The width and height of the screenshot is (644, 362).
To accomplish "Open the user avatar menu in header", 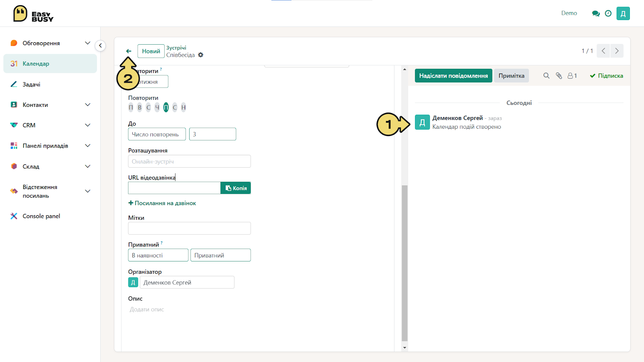I will point(623,13).
